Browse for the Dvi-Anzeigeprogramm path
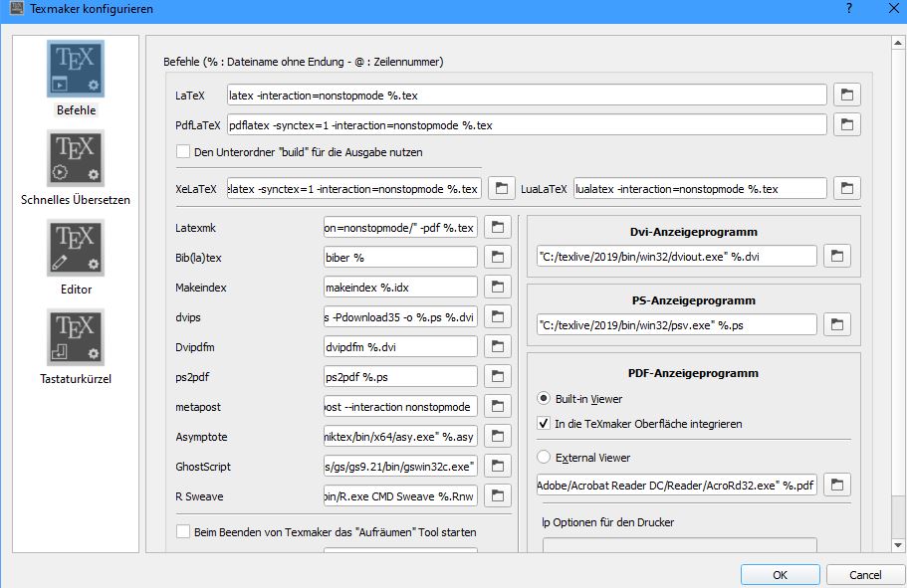This screenshot has width=907, height=588. 837,257
